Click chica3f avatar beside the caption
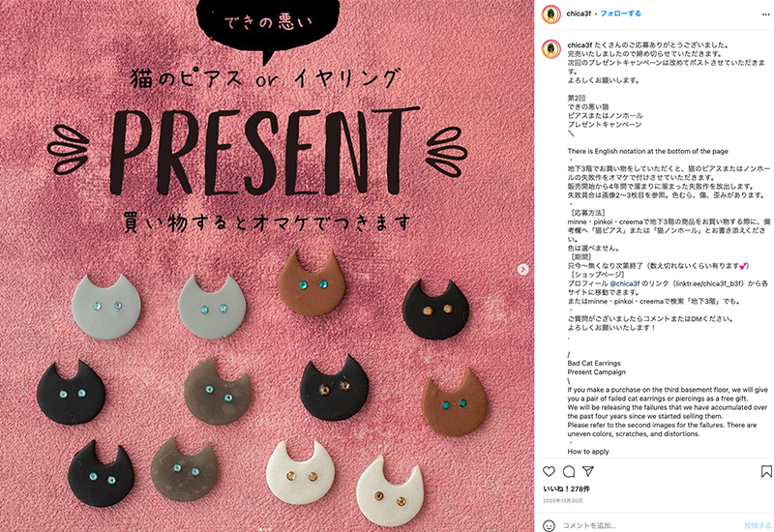Image resolution: width=774 pixels, height=532 pixels. pyautogui.click(x=551, y=49)
